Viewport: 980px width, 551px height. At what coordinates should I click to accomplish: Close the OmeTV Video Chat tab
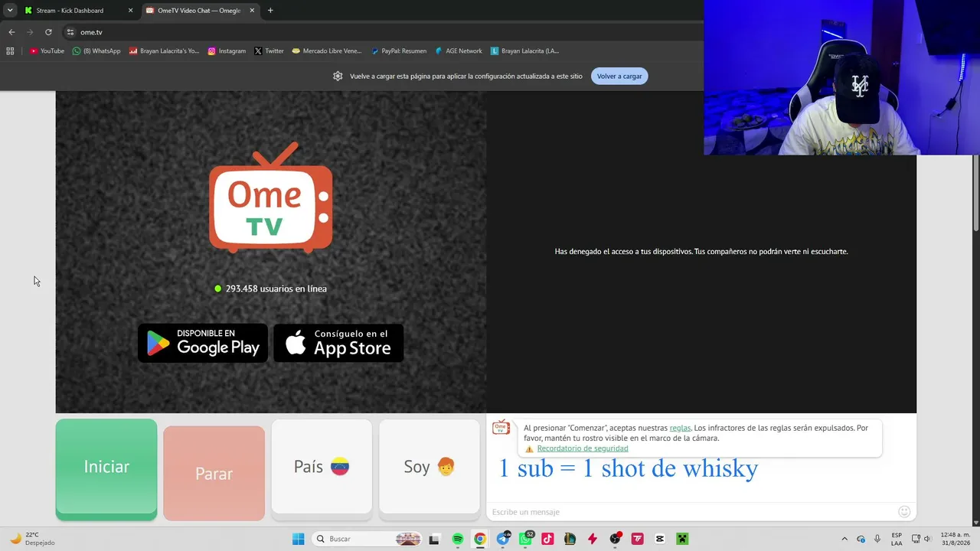[252, 11]
